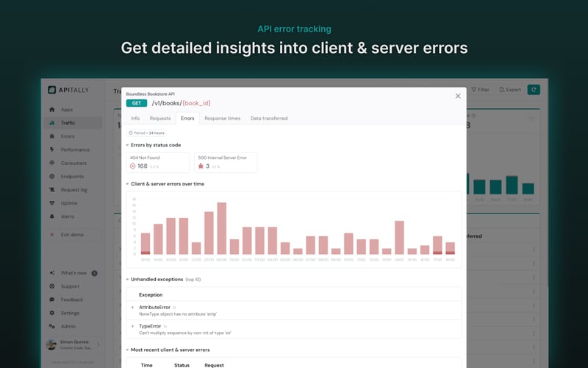Open Endpoints in the sidebar

72,177
